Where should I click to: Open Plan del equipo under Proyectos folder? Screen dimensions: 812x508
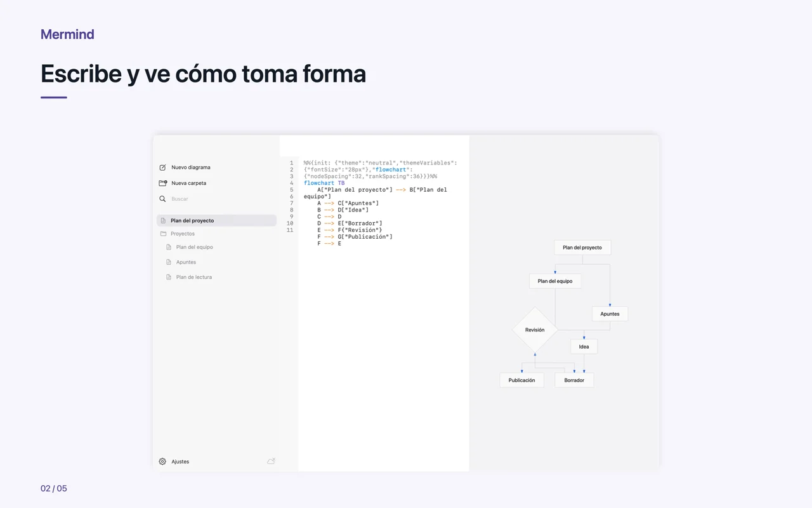[194, 247]
